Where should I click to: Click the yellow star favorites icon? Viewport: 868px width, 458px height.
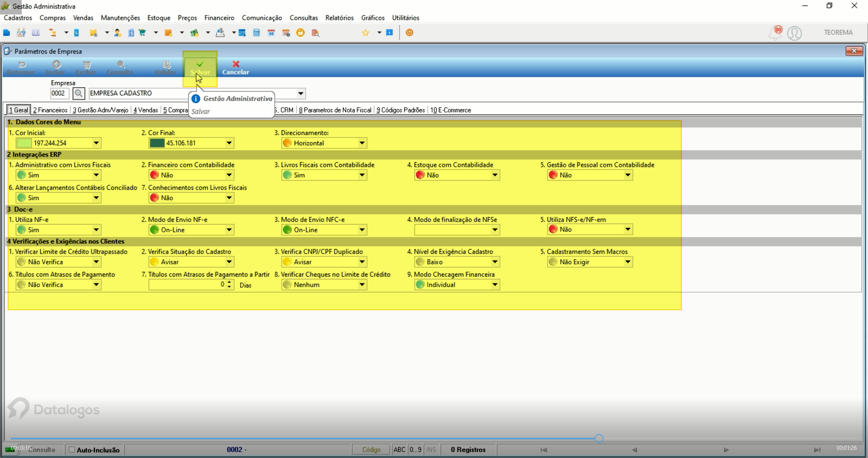tap(366, 33)
